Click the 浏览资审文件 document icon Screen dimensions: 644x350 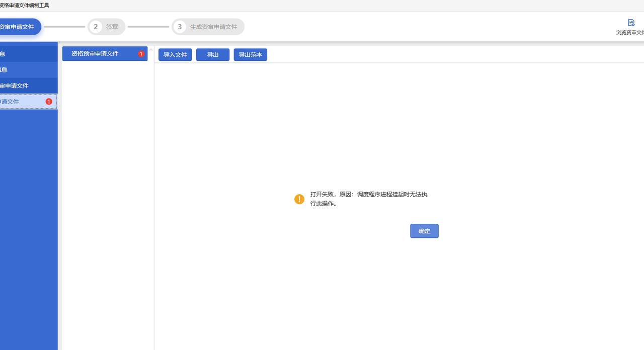tap(631, 23)
